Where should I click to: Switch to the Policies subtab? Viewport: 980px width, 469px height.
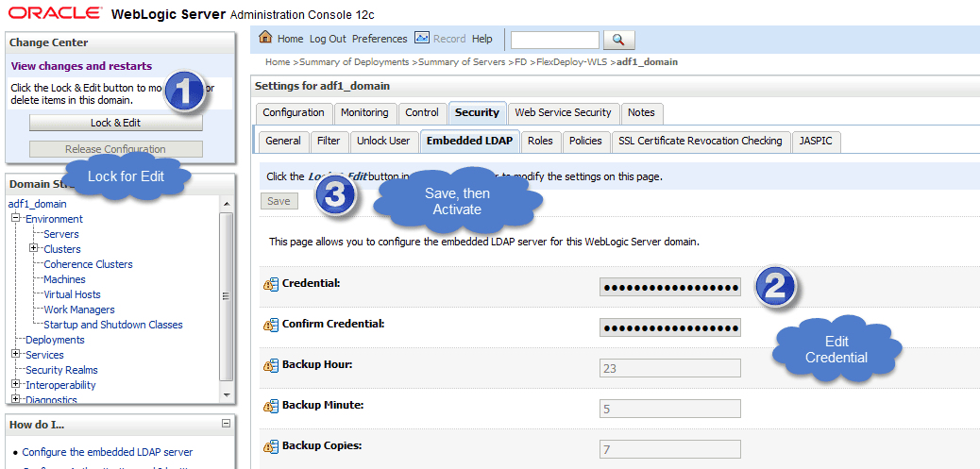[585, 142]
